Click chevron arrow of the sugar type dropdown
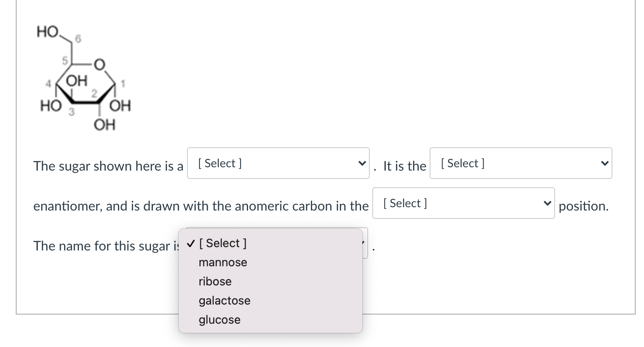This screenshot has width=644, height=347. (362, 164)
